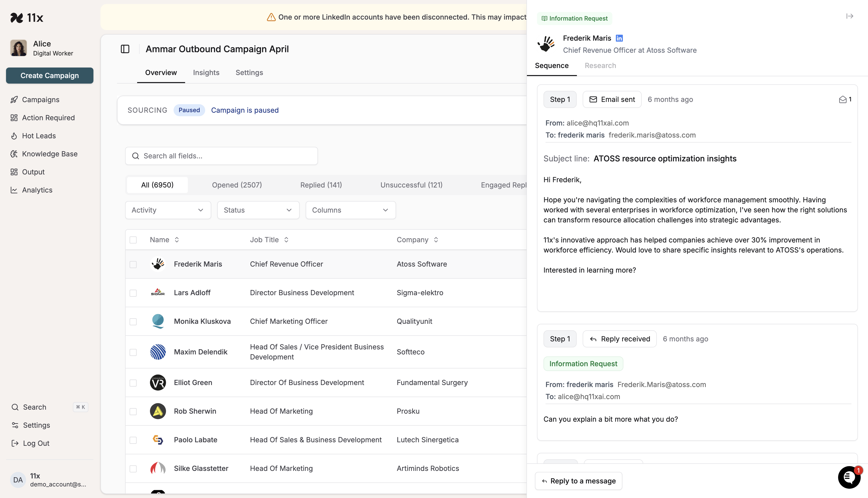
Task: Open the chat support bubble
Action: 849,477
